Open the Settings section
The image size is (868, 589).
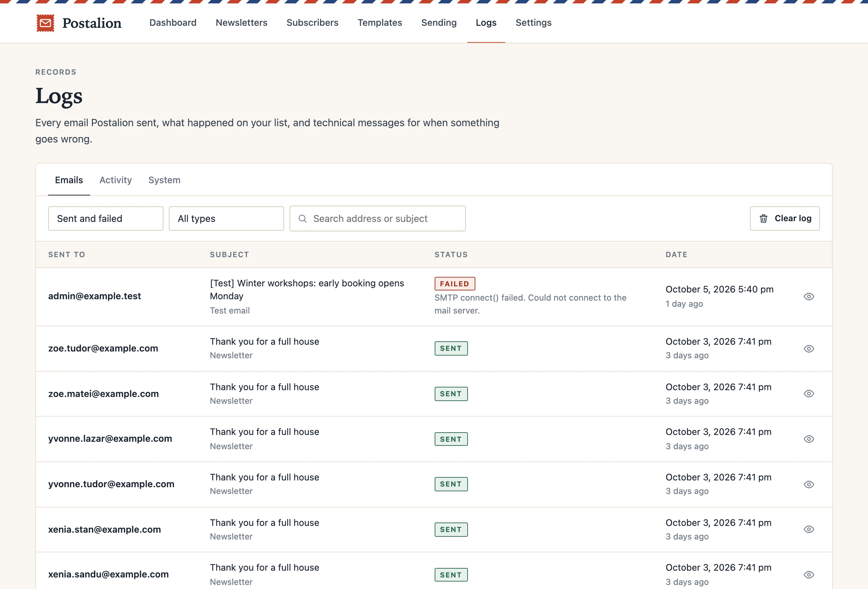534,23
